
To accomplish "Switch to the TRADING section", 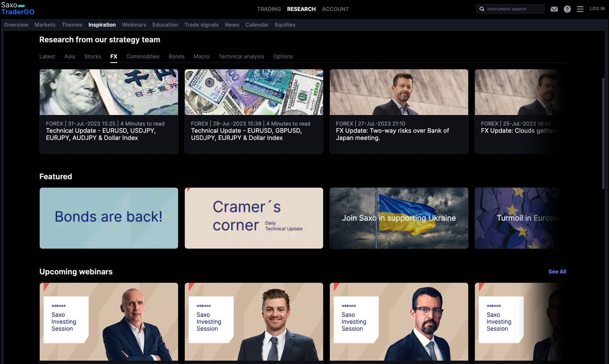I will (x=269, y=9).
